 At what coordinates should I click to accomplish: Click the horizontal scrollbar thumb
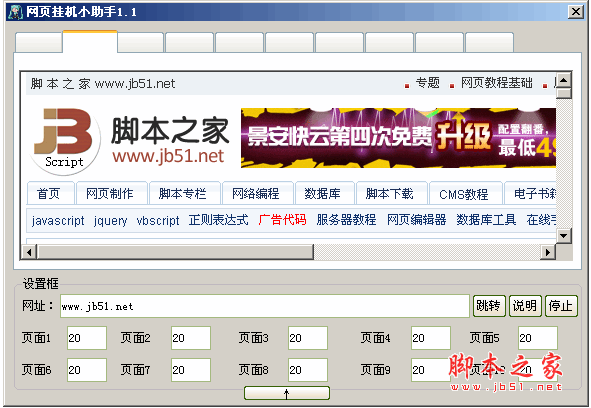tap(175, 252)
